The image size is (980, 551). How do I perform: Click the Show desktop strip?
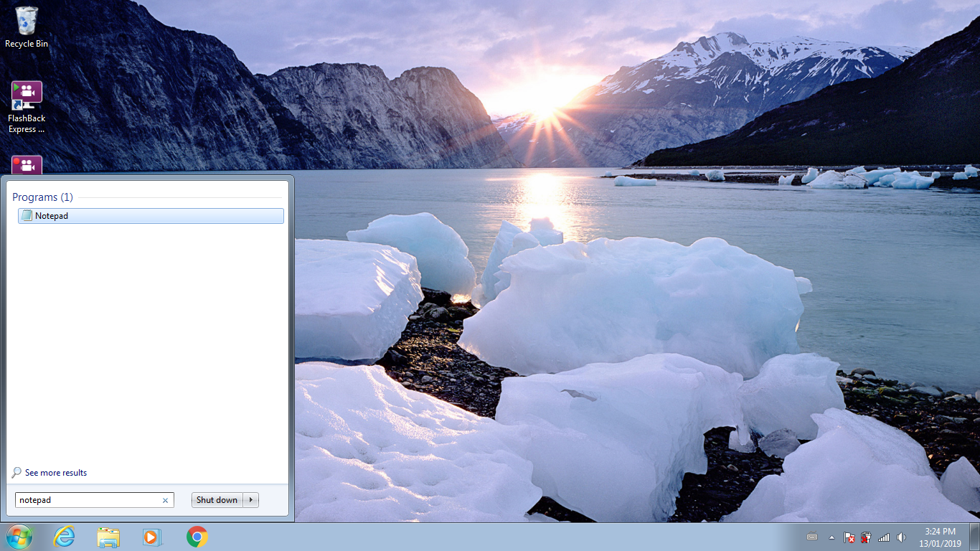point(975,537)
